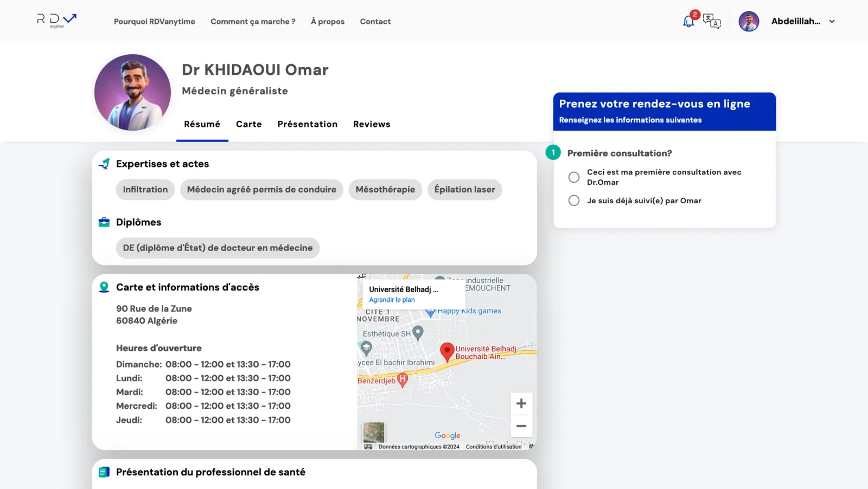The width and height of the screenshot is (868, 489).
Task: Switch to the Présentation tab
Action: click(x=308, y=124)
